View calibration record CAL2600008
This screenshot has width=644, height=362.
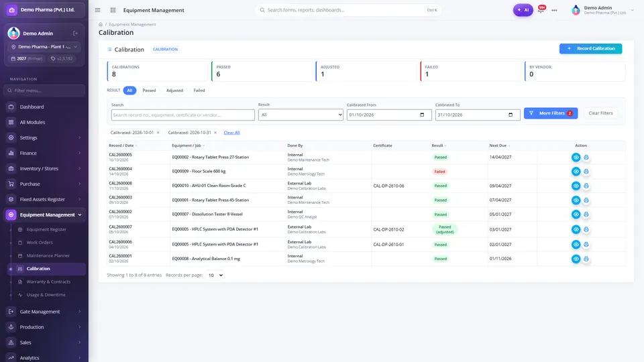[x=576, y=186]
